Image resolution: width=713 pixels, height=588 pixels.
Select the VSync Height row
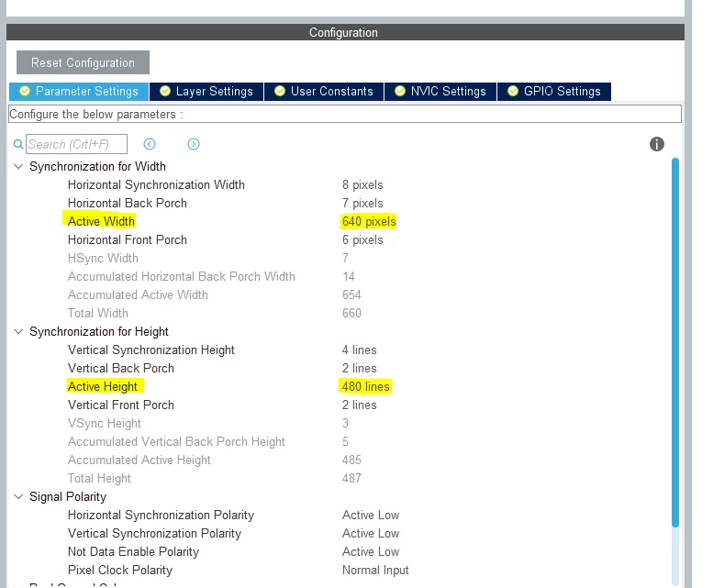(104, 423)
